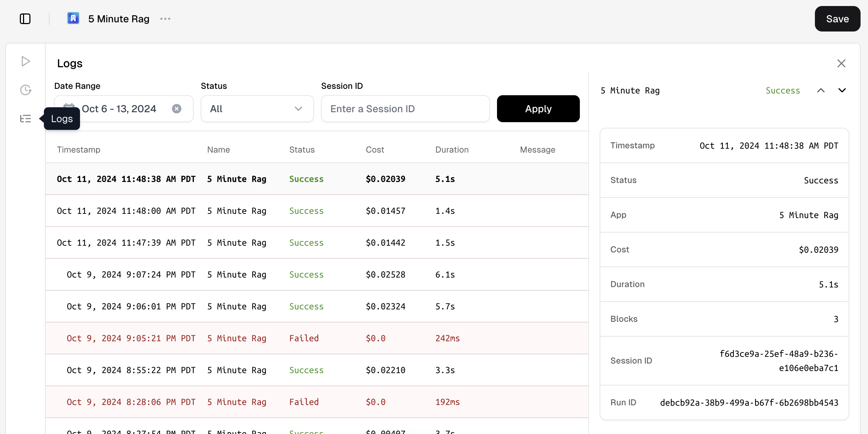This screenshot has height=434, width=868.
Task: Open the Status All dropdown
Action: pos(257,109)
